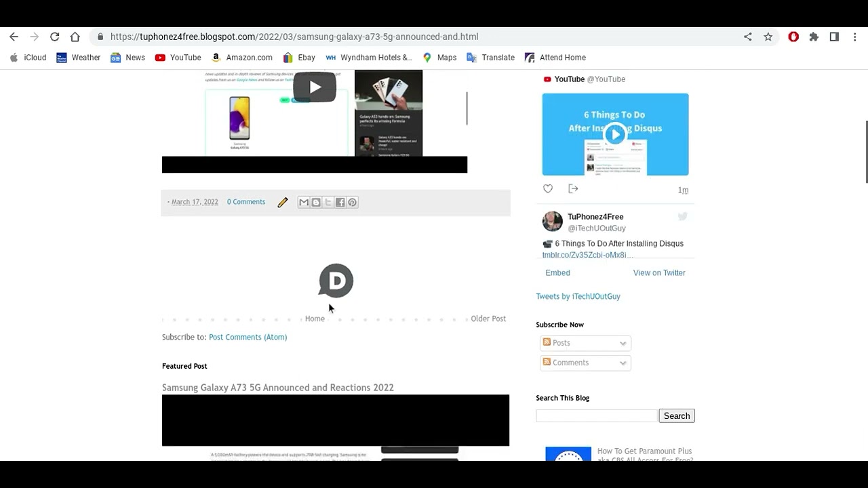Open the browser home icon
This screenshot has width=868, height=488.
click(75, 37)
